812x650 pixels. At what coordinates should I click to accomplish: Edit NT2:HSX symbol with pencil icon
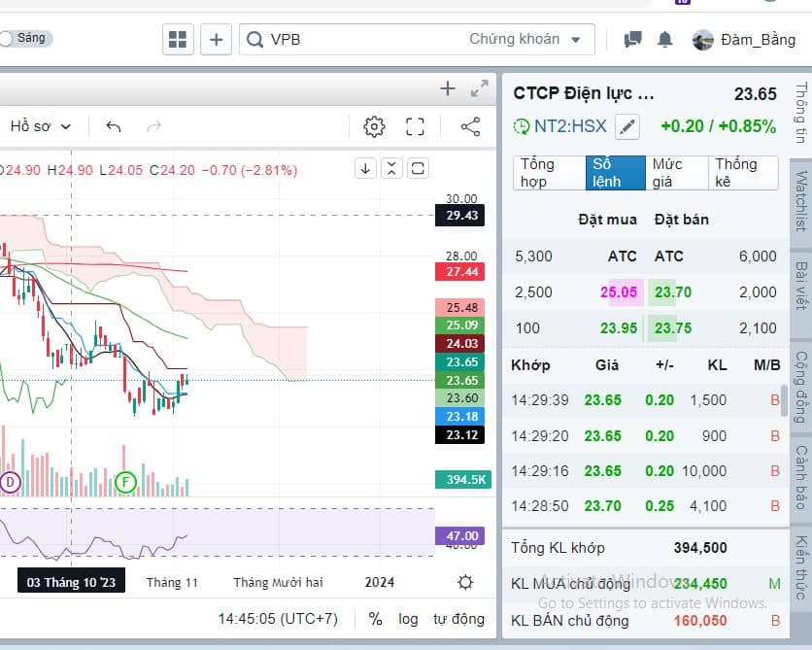(627, 127)
